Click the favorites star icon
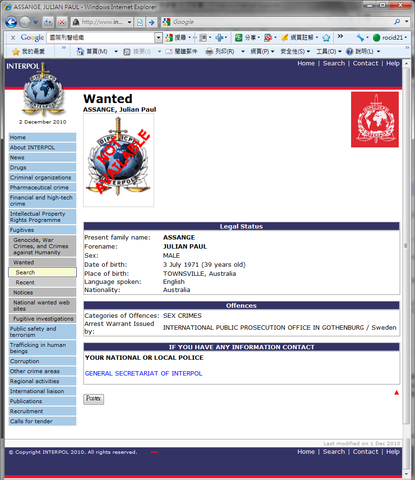This screenshot has width=415, height=480. 16,51
